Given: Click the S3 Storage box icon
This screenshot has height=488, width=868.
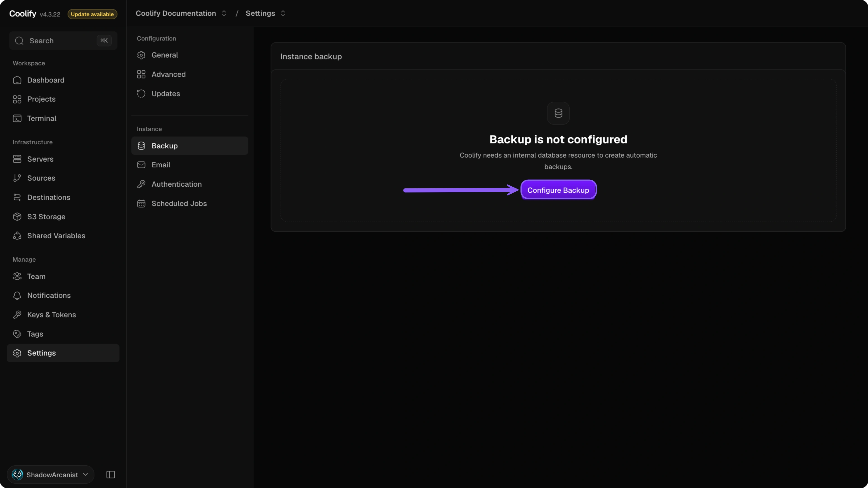Looking at the screenshot, I should (x=17, y=217).
